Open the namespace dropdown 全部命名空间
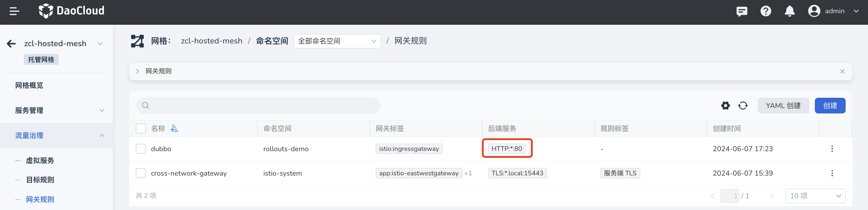 337,41
